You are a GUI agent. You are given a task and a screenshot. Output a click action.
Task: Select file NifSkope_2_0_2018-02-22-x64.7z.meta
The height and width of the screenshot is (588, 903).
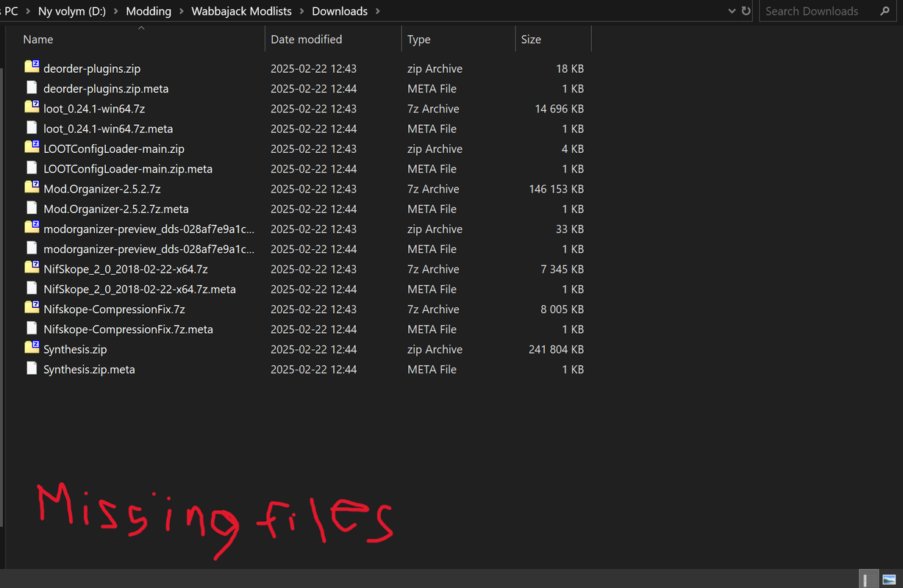click(140, 290)
